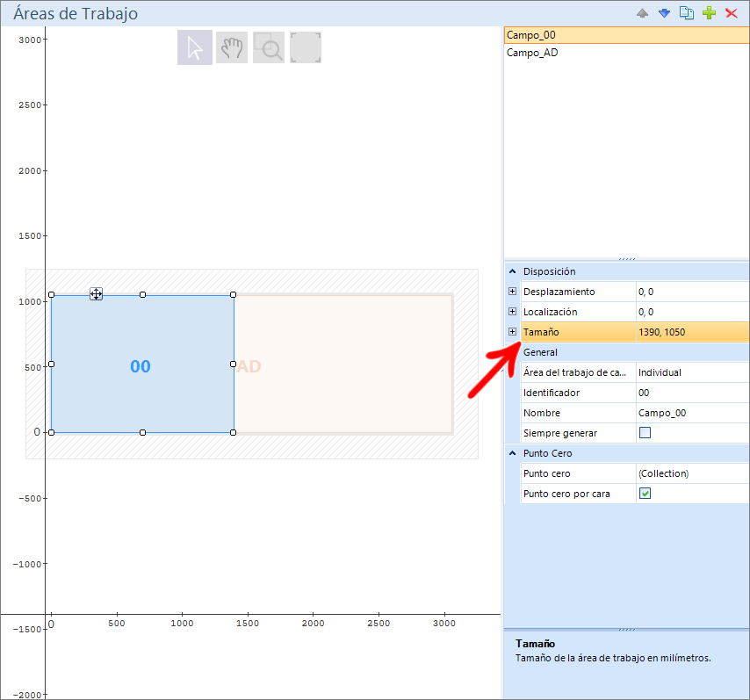Image resolution: width=750 pixels, height=700 pixels.
Task: Choose the zoom region magnifier tool
Action: 269,48
